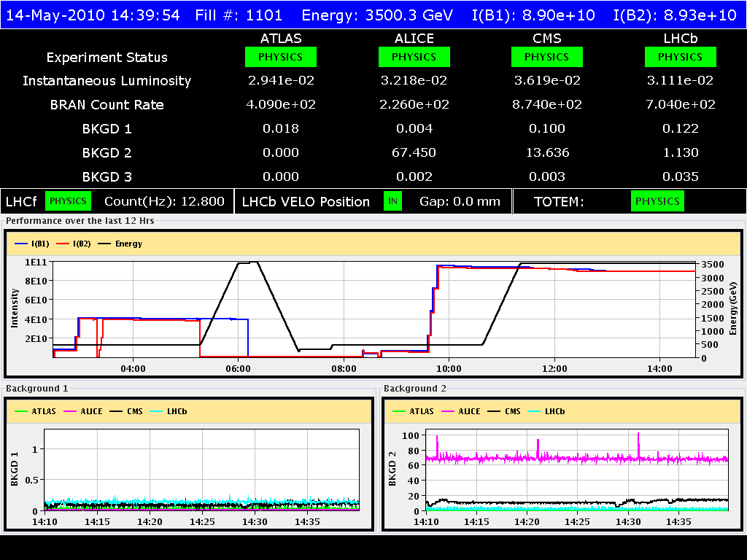This screenshot has width=747, height=560.
Task: Click inside the 12-hour performance chart plot
Action: click(374, 309)
